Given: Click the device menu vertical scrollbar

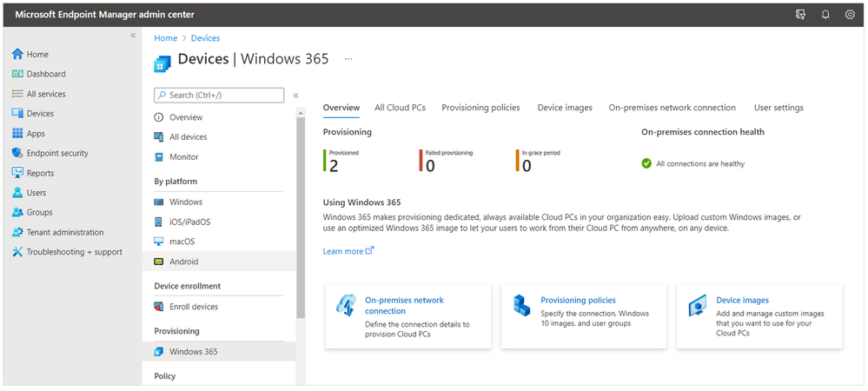Looking at the screenshot, I should pyautogui.click(x=301, y=218).
